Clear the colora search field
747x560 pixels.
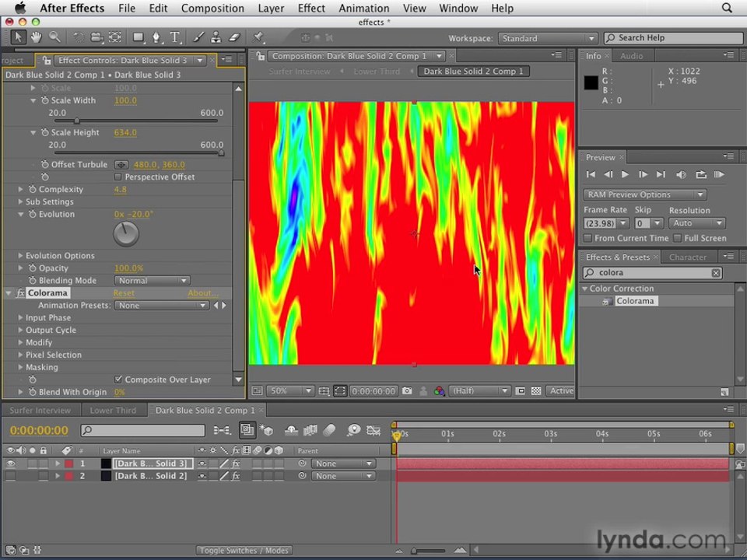[x=716, y=273]
